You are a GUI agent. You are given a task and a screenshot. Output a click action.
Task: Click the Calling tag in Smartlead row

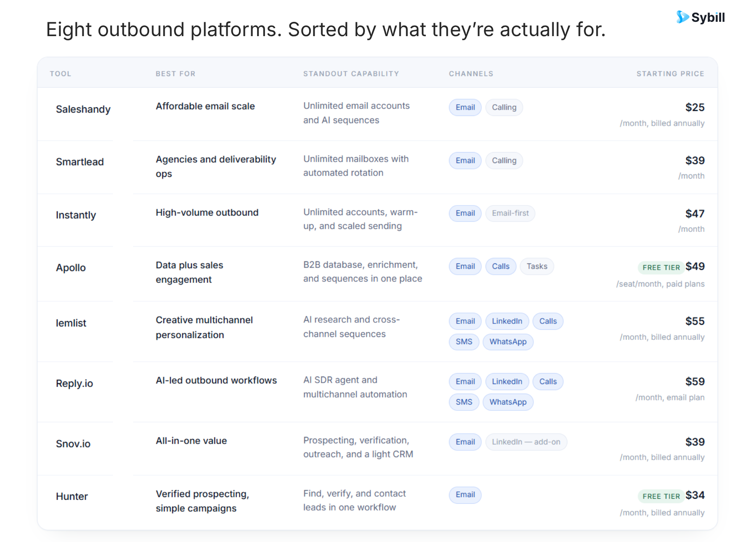504,160
